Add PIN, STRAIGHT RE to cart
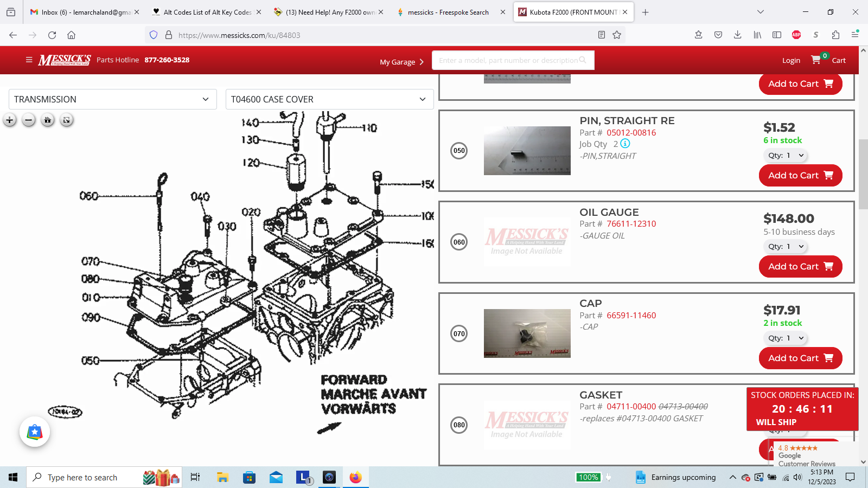Screen dimensions: 868x488 [800, 175]
